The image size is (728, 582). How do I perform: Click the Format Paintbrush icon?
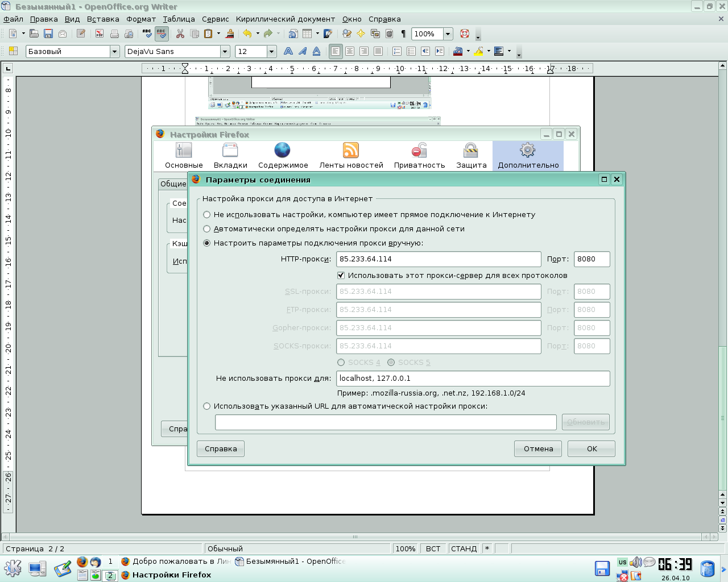tap(230, 34)
